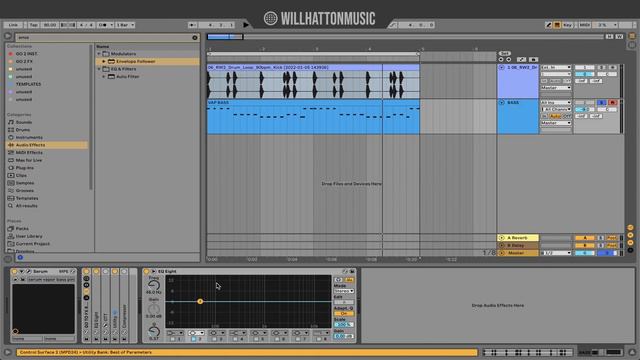
Task: Set BASS track monitor to Auto
Action: [x=556, y=116]
